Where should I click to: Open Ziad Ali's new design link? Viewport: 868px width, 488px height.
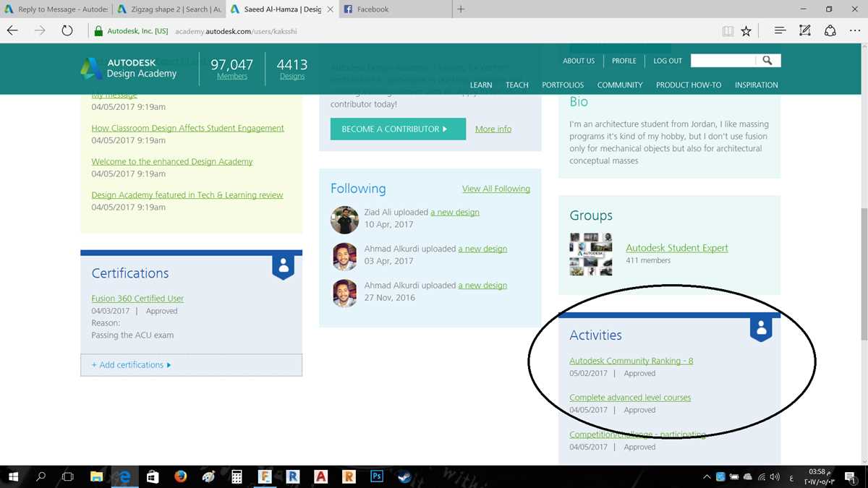click(x=455, y=212)
